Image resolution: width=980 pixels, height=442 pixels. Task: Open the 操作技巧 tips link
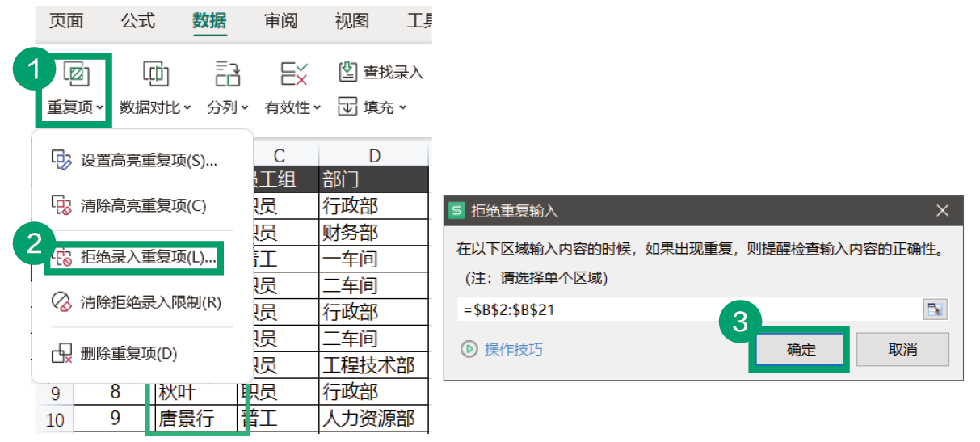click(513, 349)
